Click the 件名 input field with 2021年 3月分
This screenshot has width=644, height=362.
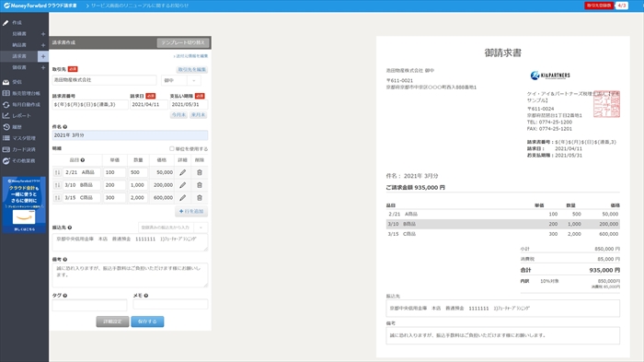coord(130,135)
